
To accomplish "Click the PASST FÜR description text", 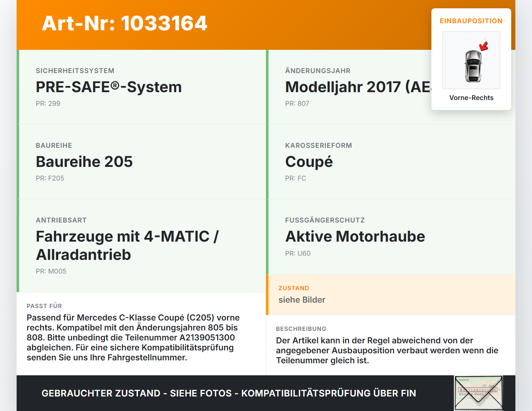I will (133, 338).
